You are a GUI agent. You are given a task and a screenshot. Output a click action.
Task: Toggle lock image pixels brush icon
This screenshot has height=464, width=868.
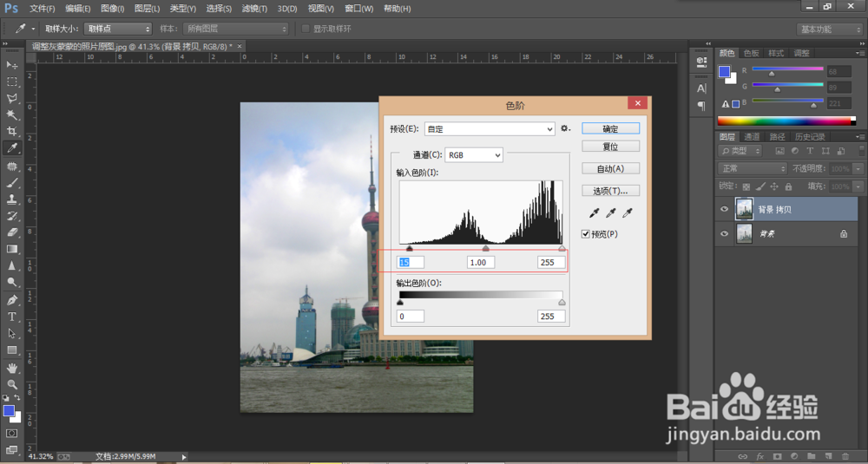click(760, 186)
